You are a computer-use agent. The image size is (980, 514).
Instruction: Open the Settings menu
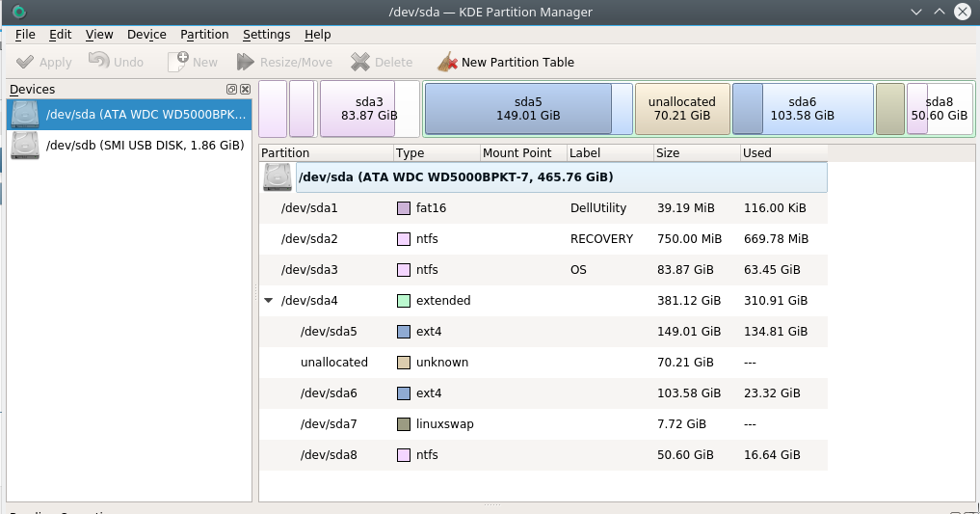coord(266,35)
